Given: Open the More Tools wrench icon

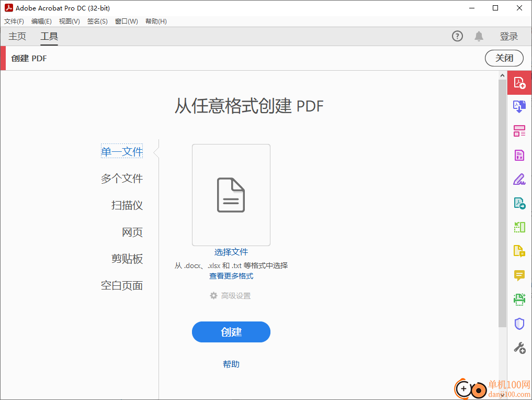Looking at the screenshot, I should (x=519, y=348).
